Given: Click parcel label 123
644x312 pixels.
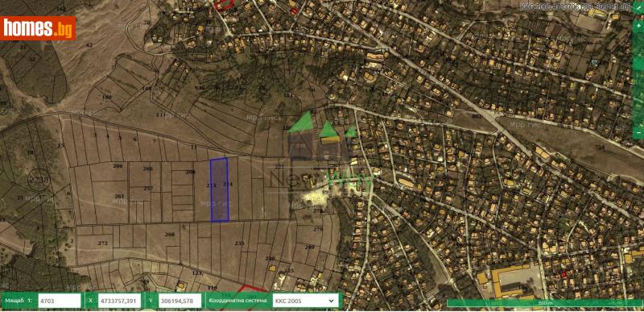Looking at the screenshot, I should click(x=197, y=273).
